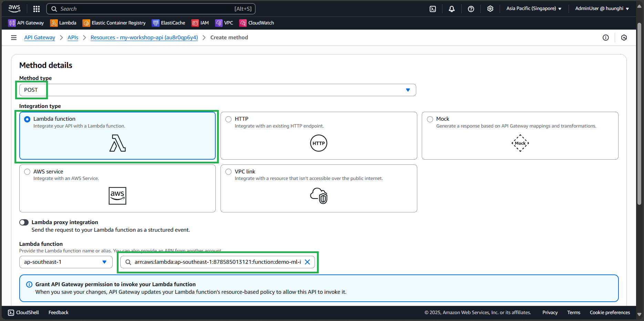Open the API Gateway favorite shortcut

click(x=26, y=23)
